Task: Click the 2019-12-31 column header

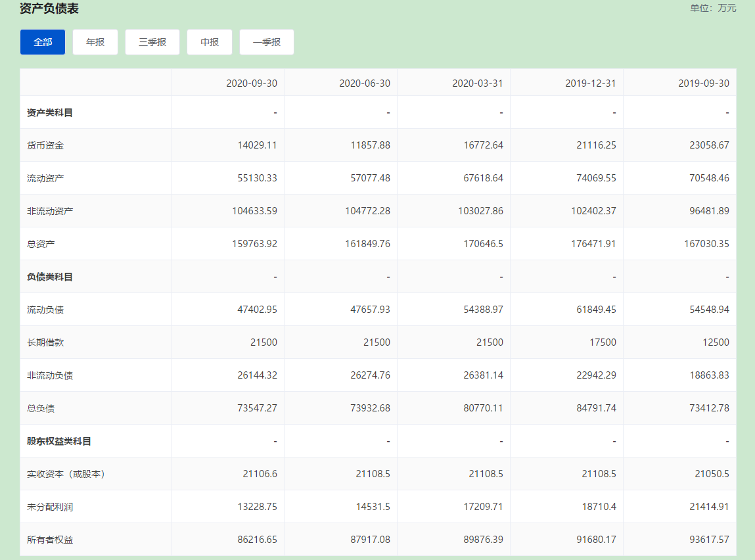Action: tap(590, 83)
